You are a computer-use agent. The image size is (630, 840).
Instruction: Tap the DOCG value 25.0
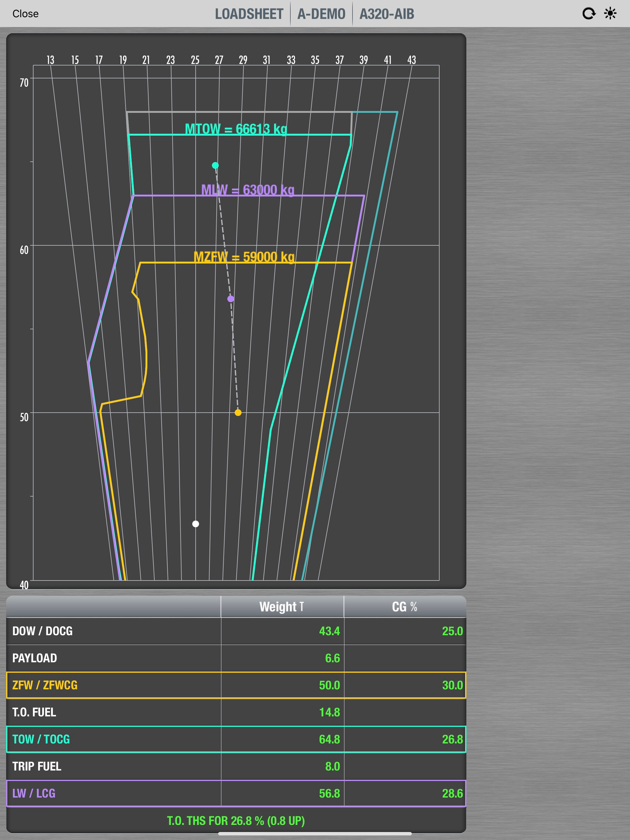point(453,631)
